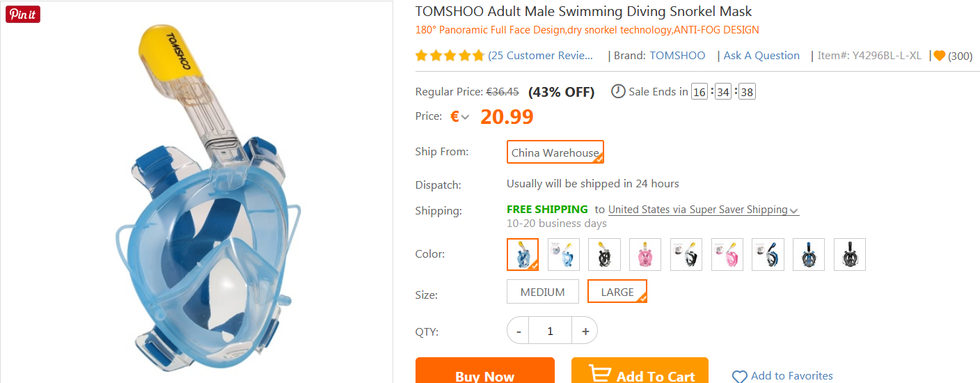Click the quantity input field
This screenshot has width=980, height=383.
click(550, 331)
